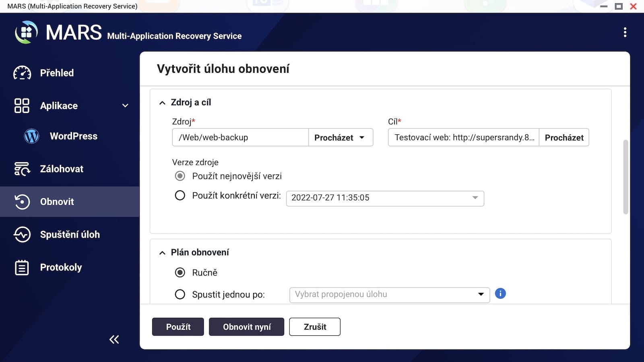Click the Spuštění úloh activity icon
The image size is (644, 362).
pos(22,234)
